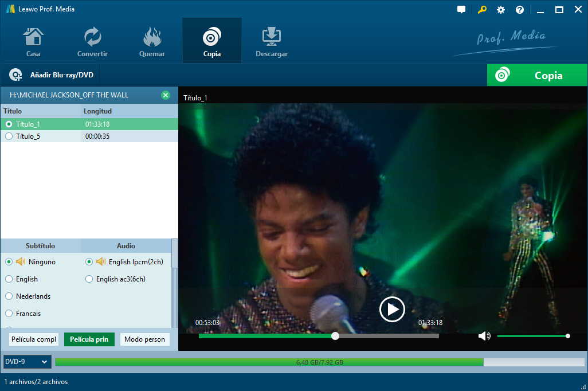The image size is (588, 391).
Task: Click the Longitud column header
Action: [x=130, y=111]
